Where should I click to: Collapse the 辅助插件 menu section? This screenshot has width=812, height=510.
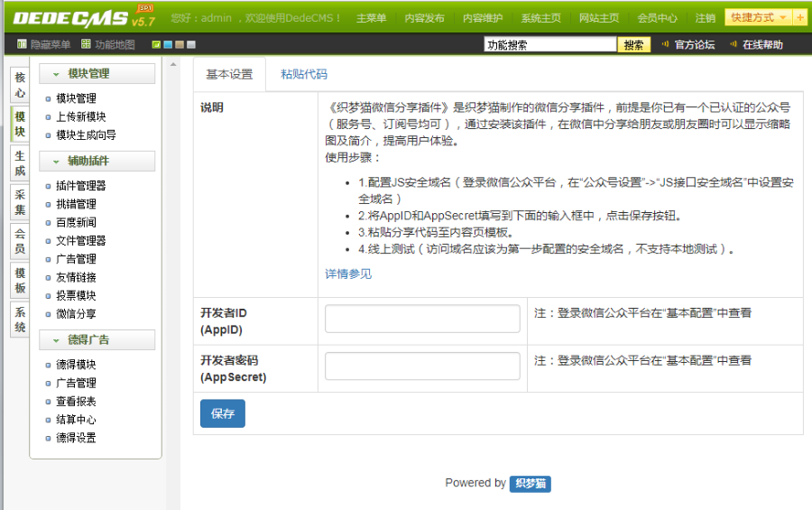(x=97, y=162)
